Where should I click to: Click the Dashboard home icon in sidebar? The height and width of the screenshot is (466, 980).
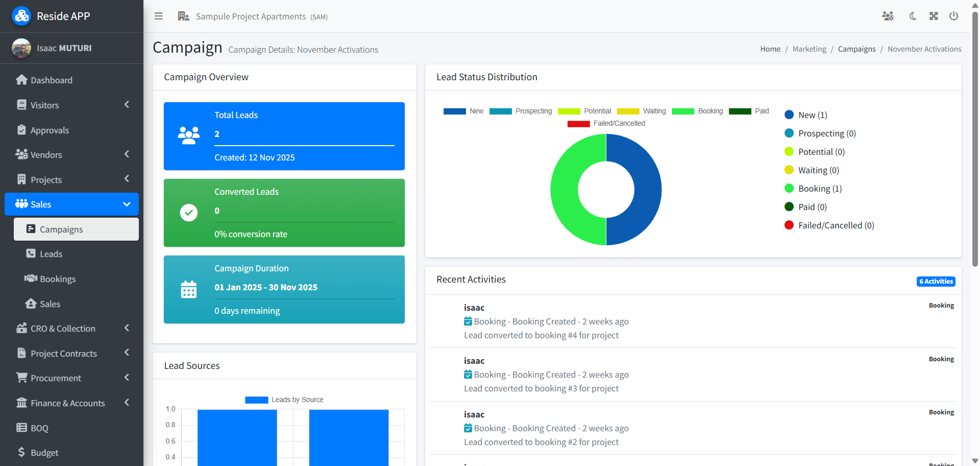point(21,80)
